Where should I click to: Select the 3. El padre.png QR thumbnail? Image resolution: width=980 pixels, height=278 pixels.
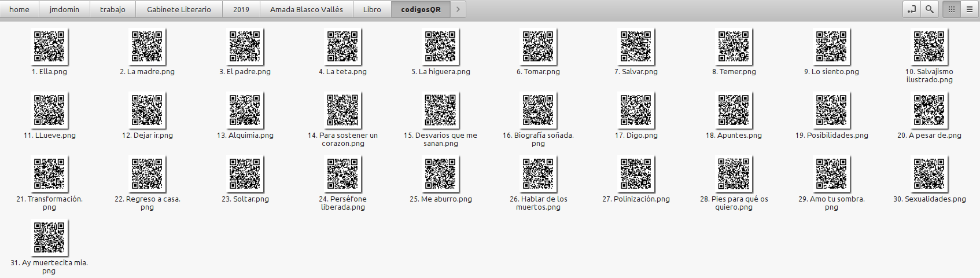[245, 46]
